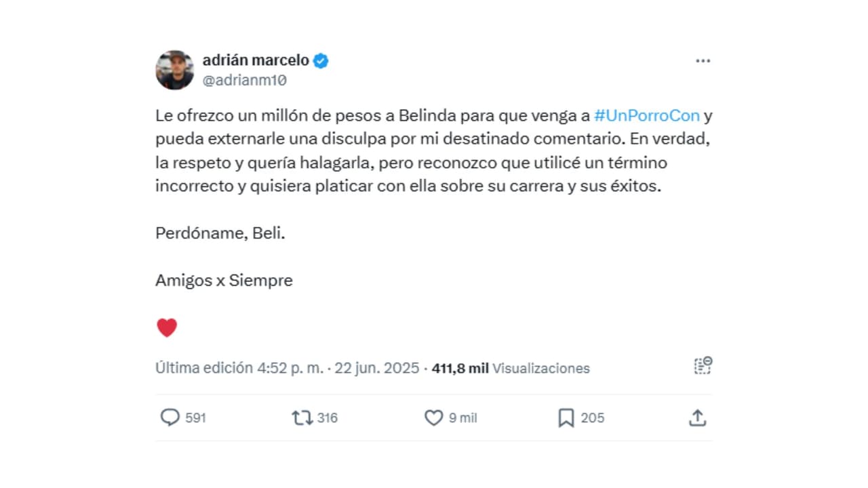This screenshot has height=488, width=868.
Task: Open adrián marcelo's profile name
Action: [x=256, y=60]
